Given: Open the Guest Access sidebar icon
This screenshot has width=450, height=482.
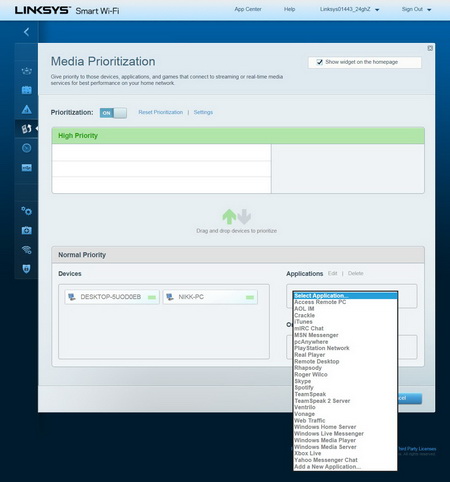Looking at the screenshot, I should pos(27,90).
